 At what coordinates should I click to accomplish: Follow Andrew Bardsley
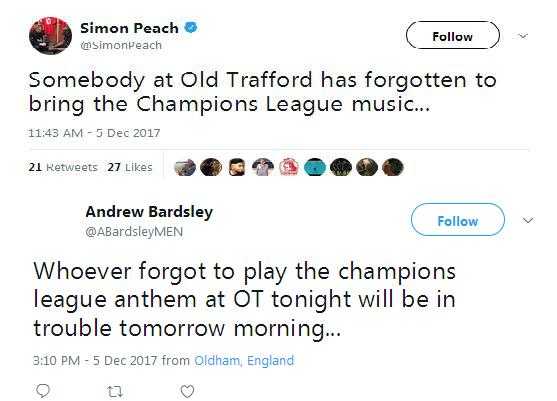458,220
